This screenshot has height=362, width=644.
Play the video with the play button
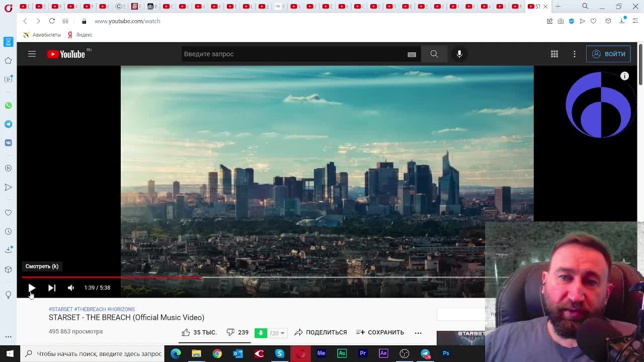coord(31,288)
